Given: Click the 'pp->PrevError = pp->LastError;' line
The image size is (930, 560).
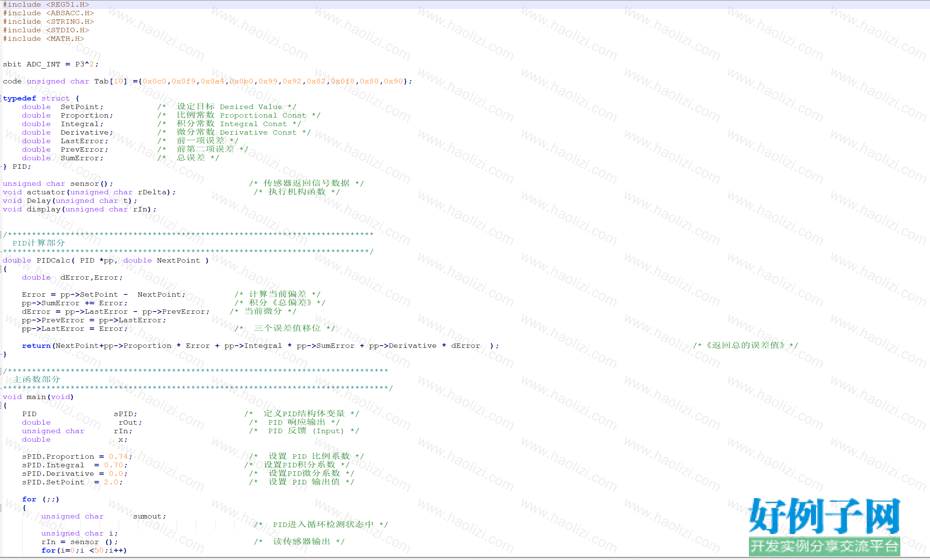Looking at the screenshot, I should (x=94, y=320).
